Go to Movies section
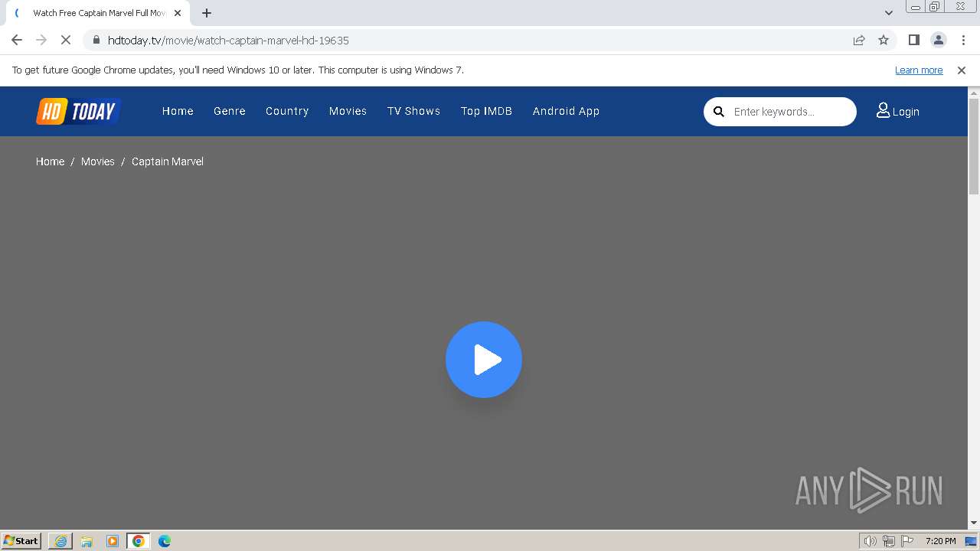 pyautogui.click(x=348, y=111)
